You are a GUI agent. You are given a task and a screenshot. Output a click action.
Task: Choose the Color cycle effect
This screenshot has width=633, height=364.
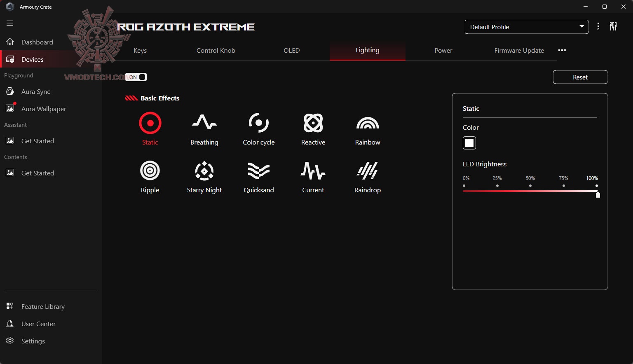pos(259,129)
